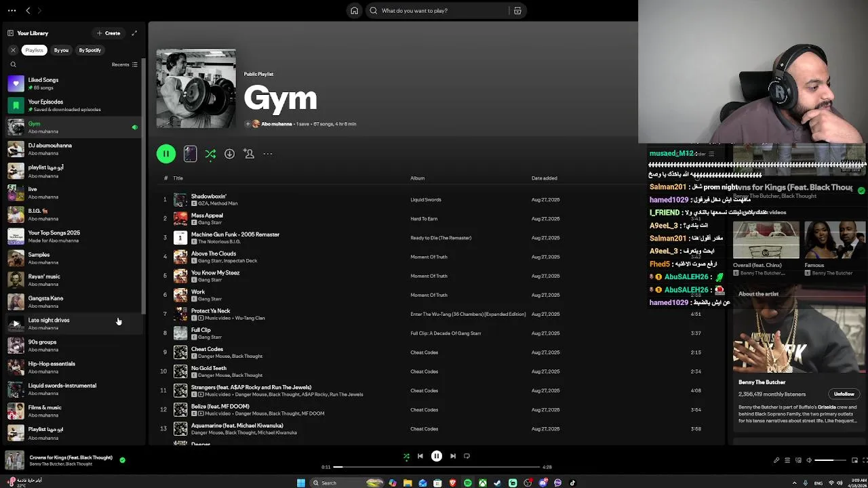Open DJ abumouhanna playlist

[73, 149]
